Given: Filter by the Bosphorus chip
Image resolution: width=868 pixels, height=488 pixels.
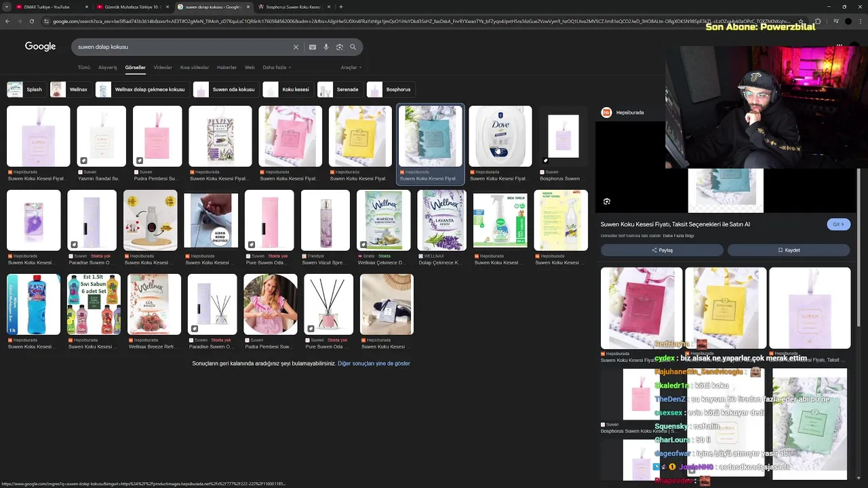Looking at the screenshot, I should 391,89.
